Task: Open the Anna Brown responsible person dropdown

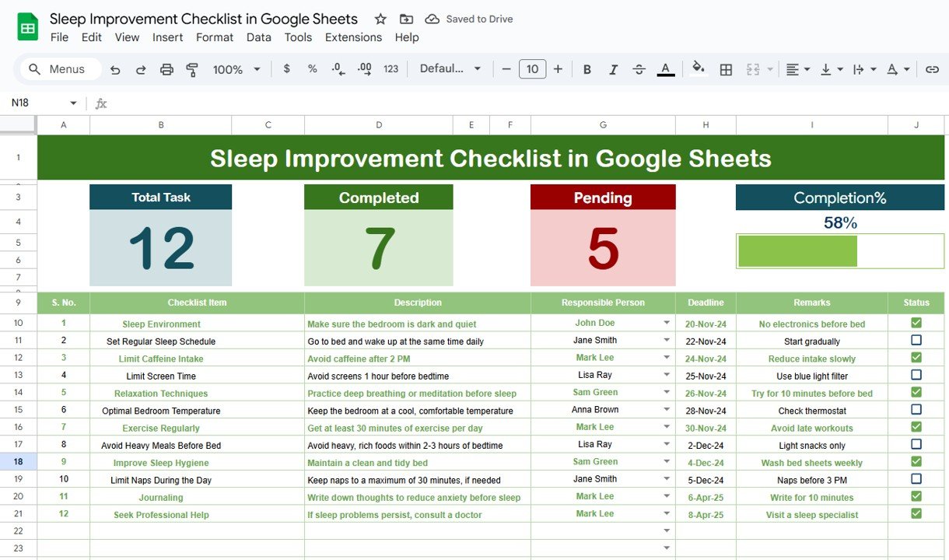Action: coord(667,409)
